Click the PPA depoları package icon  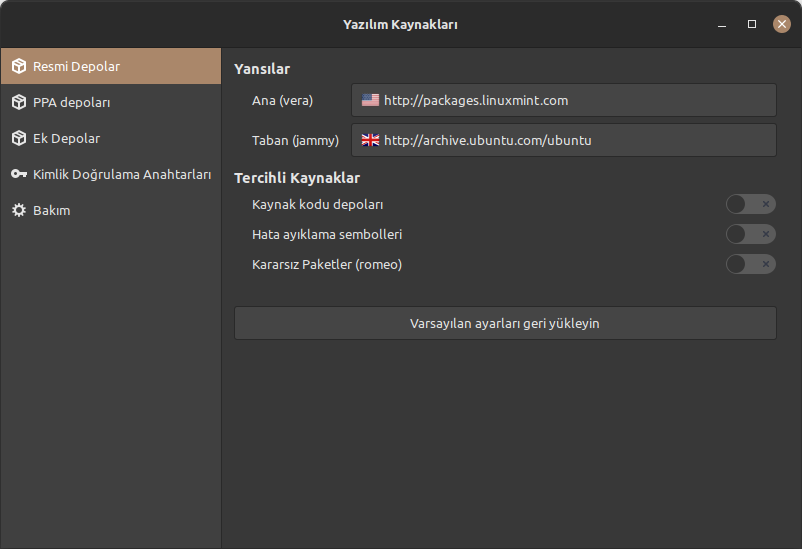[x=18, y=103]
